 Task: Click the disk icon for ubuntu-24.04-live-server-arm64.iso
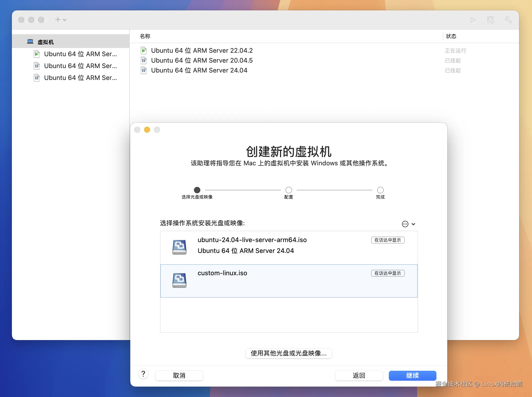click(179, 247)
